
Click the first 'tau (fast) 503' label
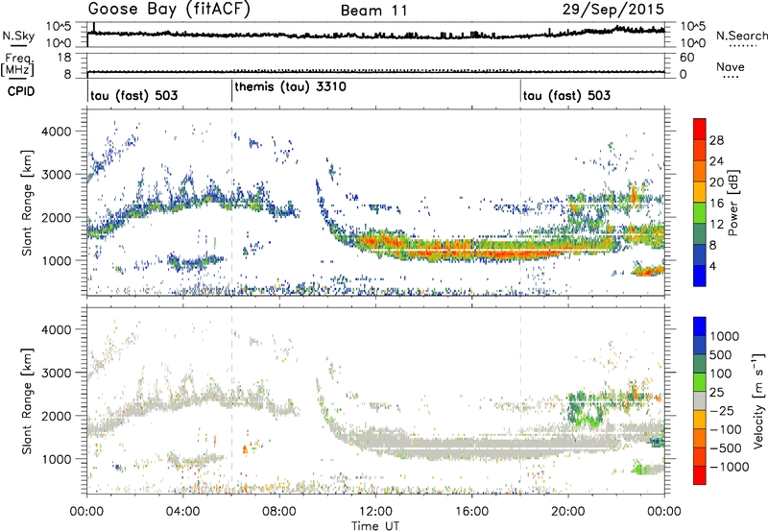coord(133,95)
